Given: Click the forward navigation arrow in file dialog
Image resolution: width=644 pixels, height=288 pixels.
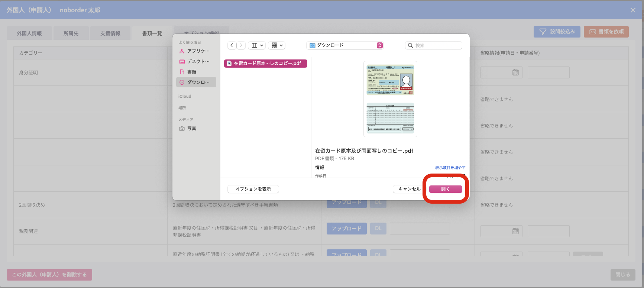Looking at the screenshot, I should click(x=241, y=45).
